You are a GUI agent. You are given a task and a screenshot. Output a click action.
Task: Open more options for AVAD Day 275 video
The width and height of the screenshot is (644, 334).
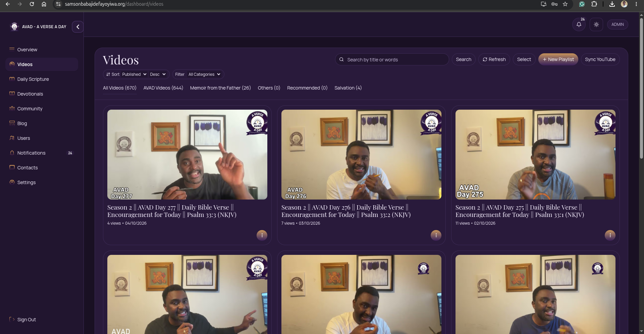click(610, 235)
